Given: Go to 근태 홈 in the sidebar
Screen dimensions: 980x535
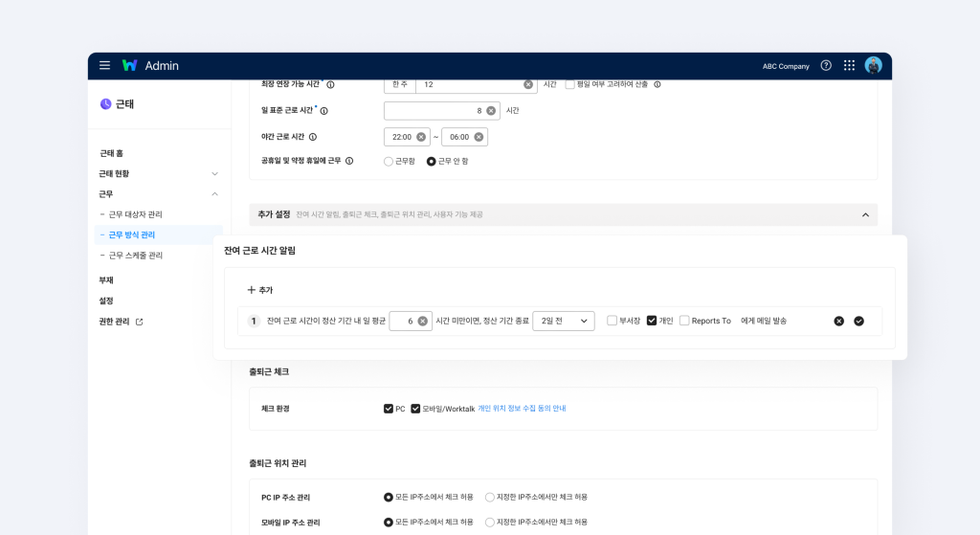Looking at the screenshot, I should (112, 153).
